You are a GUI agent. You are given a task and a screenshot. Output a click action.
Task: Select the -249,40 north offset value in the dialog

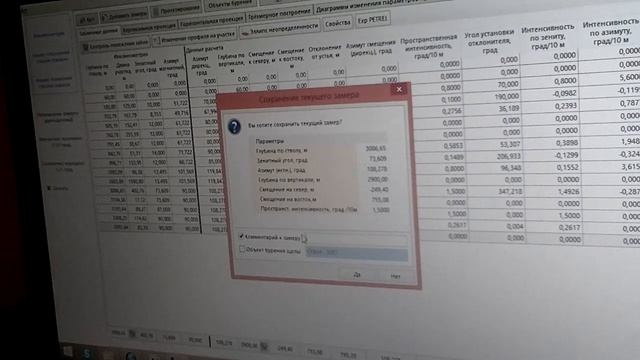point(379,189)
